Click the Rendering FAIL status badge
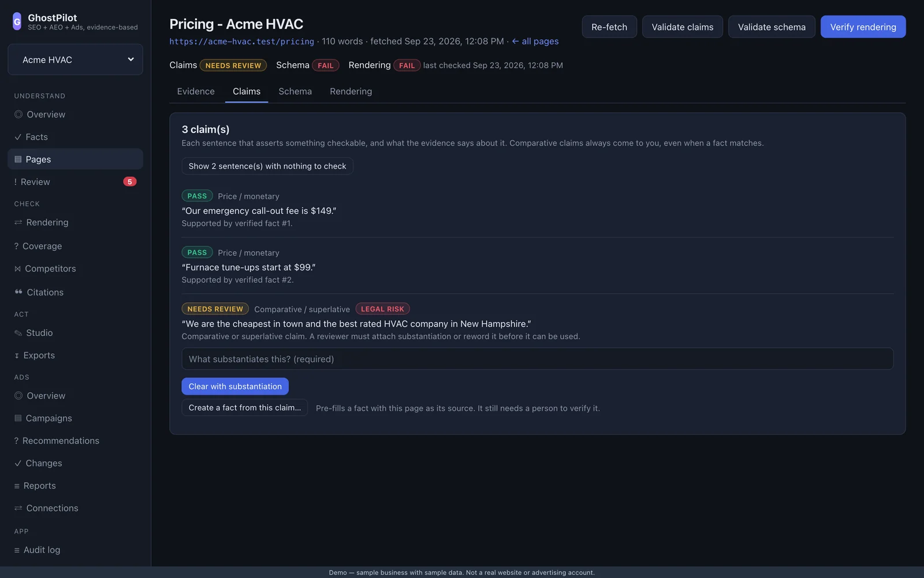The width and height of the screenshot is (924, 578). pyautogui.click(x=407, y=65)
